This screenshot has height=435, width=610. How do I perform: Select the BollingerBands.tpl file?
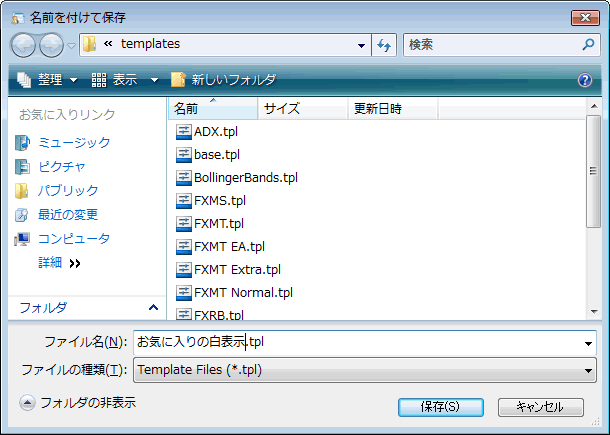(x=246, y=178)
